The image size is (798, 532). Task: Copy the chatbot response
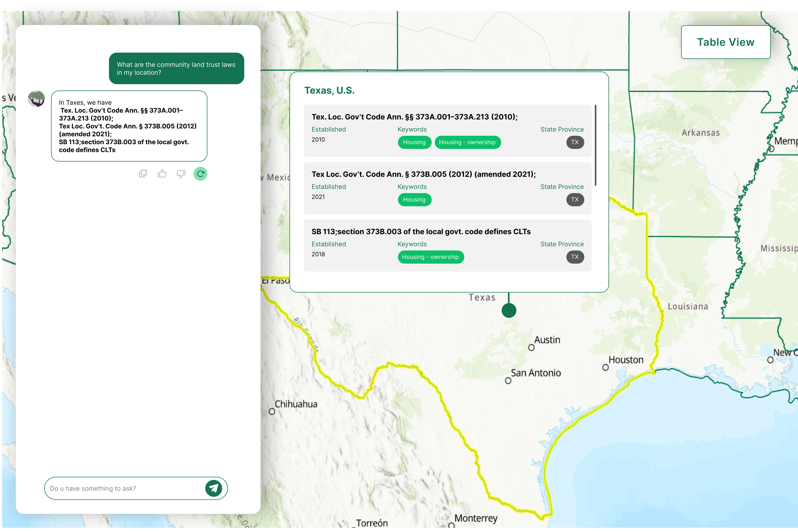click(143, 174)
